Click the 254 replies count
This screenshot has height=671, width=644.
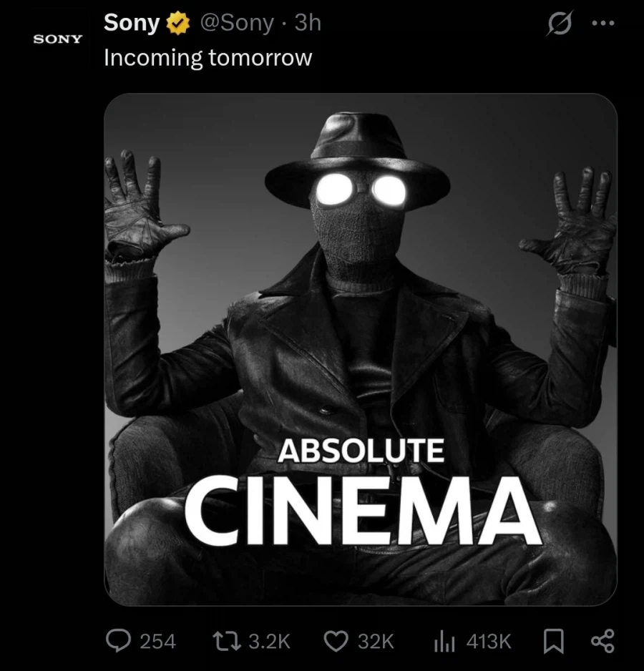point(158,642)
